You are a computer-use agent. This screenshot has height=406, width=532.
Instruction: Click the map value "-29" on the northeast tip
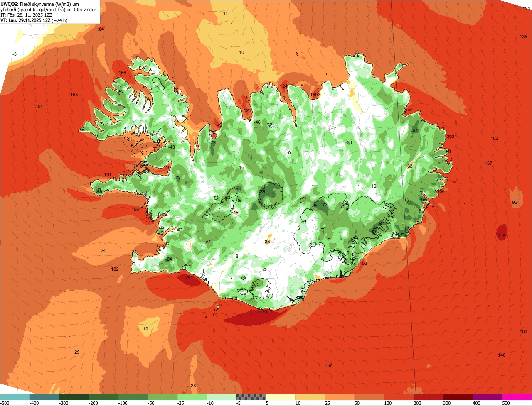[401, 66]
